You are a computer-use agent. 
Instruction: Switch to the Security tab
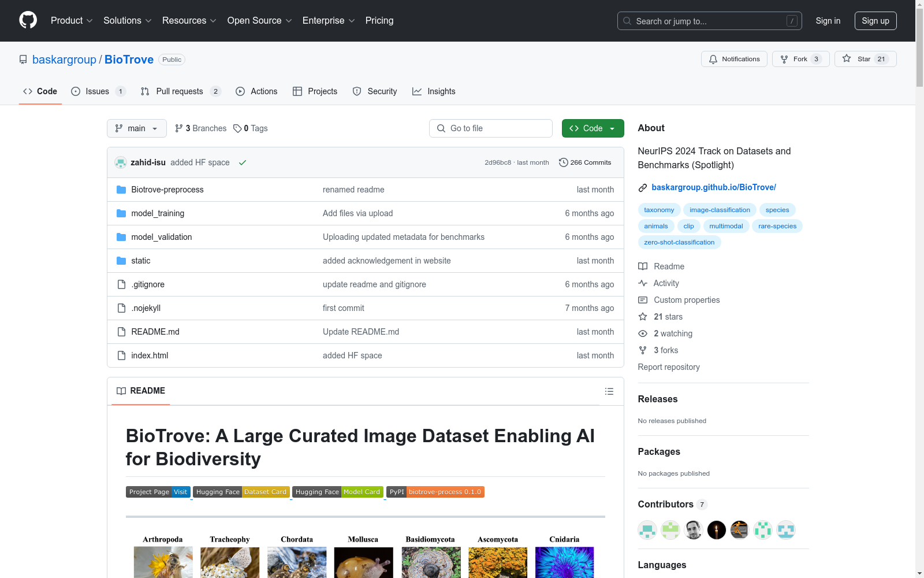pyautogui.click(x=375, y=91)
